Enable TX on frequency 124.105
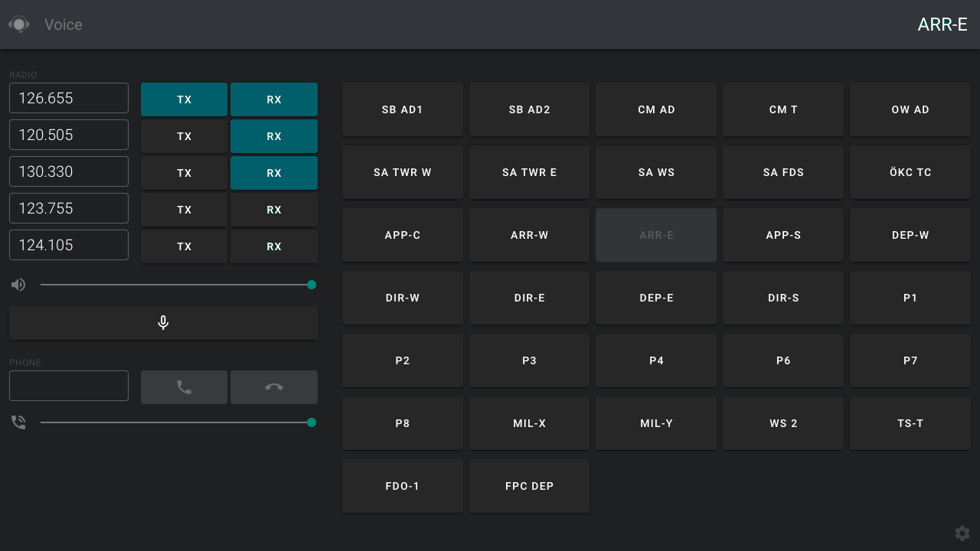 point(184,246)
